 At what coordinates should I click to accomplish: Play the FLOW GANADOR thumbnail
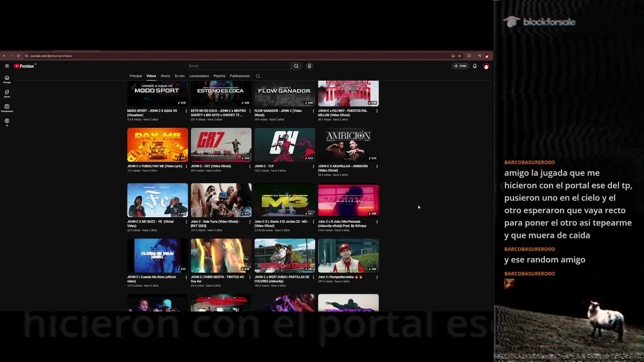coord(285,94)
